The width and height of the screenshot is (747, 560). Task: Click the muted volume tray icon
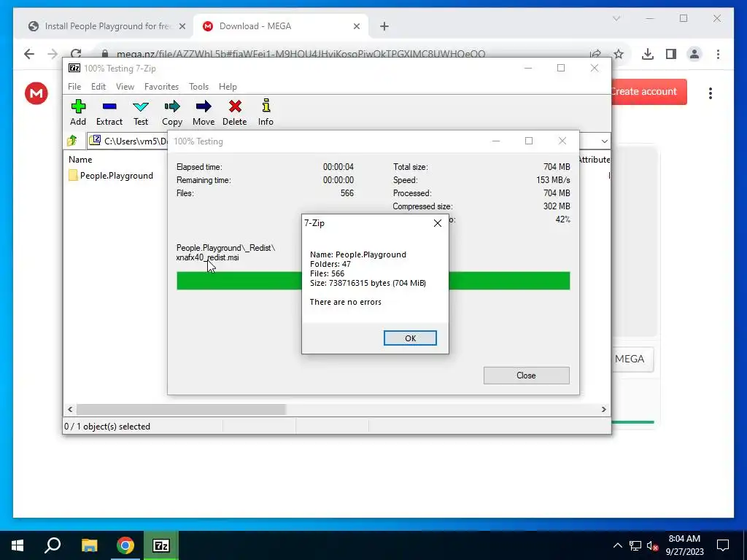652,545
